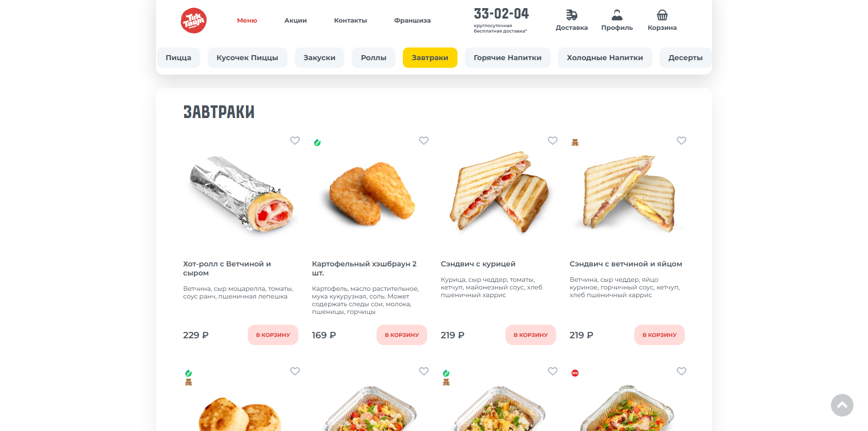868x431 pixels.
Task: Select the Горячие Напитки category tab
Action: pos(508,58)
